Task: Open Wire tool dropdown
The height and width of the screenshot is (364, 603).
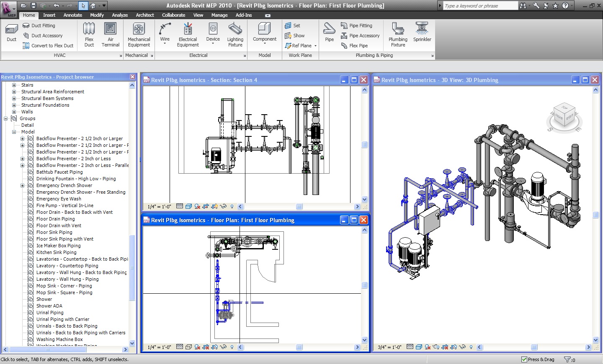Action: click(165, 43)
